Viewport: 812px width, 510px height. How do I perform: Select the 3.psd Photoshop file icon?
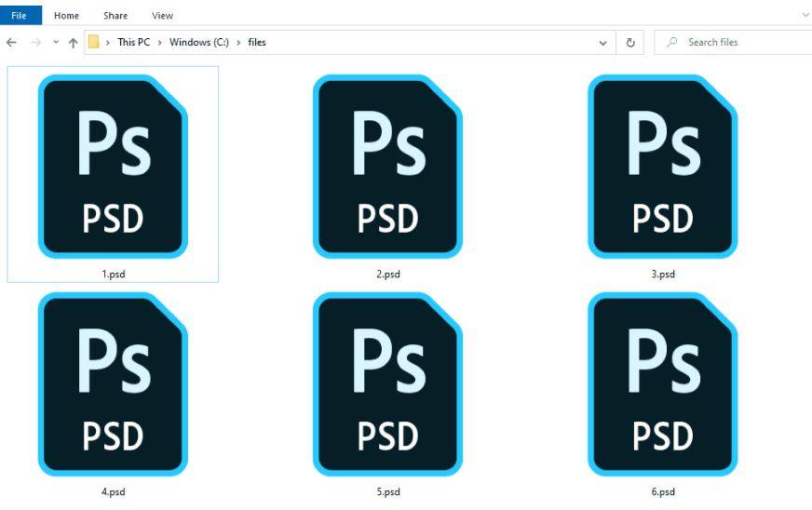coord(663,167)
